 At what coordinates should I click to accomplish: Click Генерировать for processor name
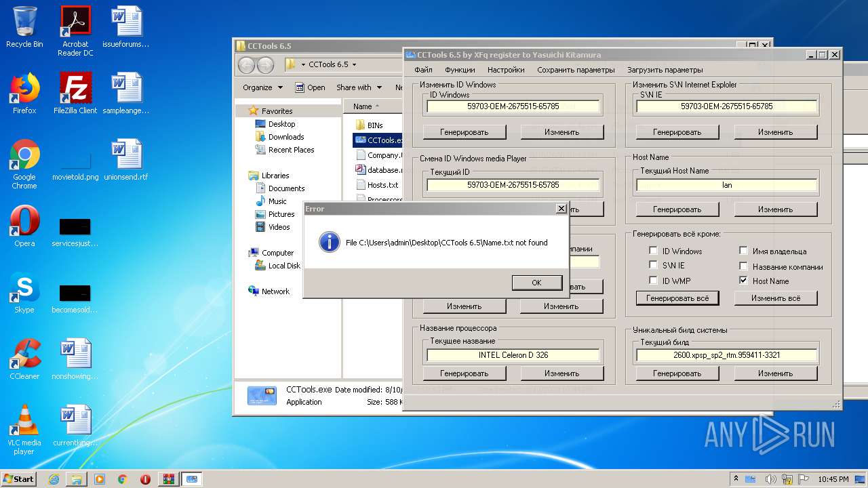click(464, 373)
